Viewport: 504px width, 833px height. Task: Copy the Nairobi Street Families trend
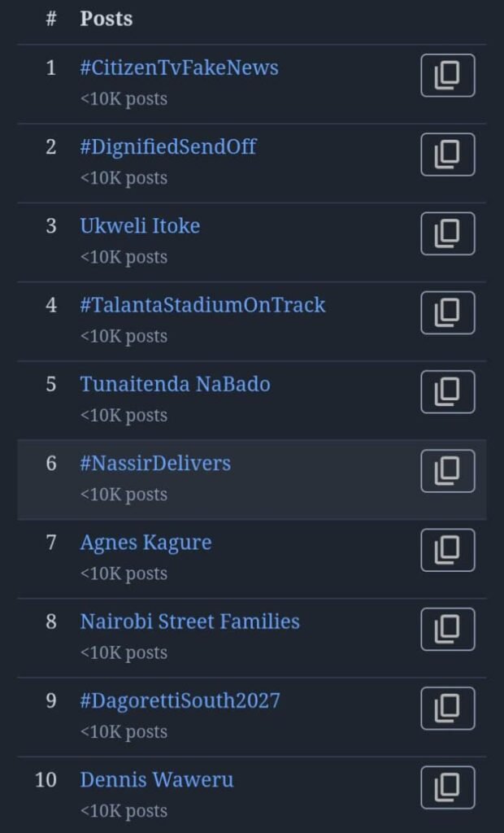447,629
